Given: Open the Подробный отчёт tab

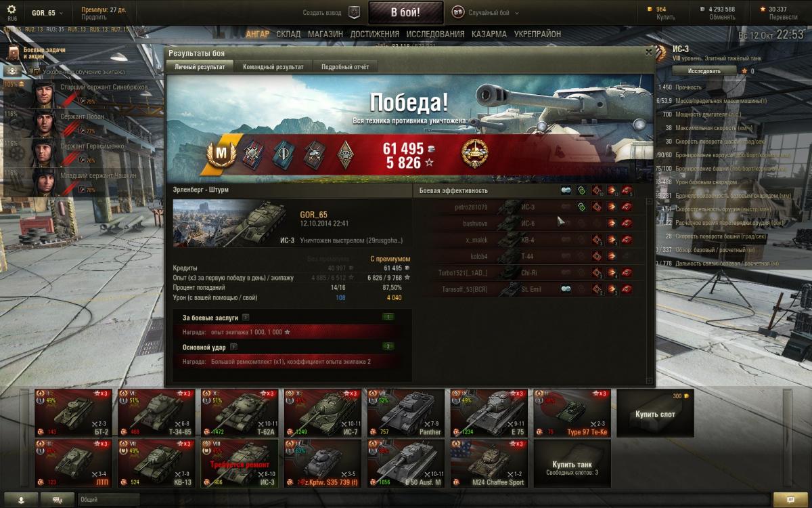Looking at the screenshot, I should [x=345, y=66].
